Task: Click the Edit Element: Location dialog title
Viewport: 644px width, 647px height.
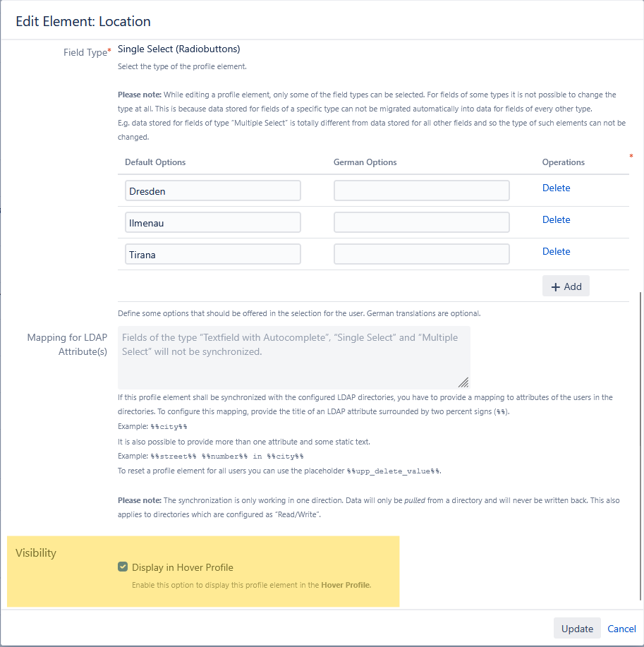Action: (83, 22)
